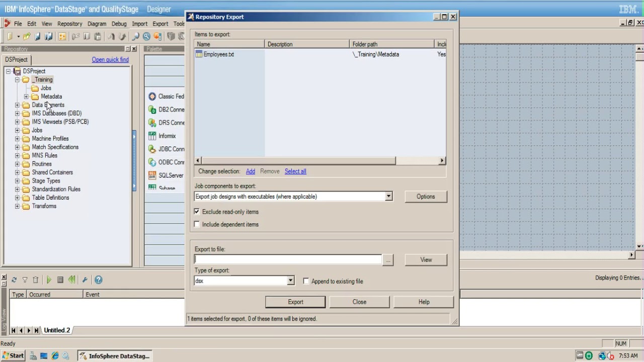Click the Close button in export dialog
This screenshot has width=644, height=362.
click(x=359, y=302)
